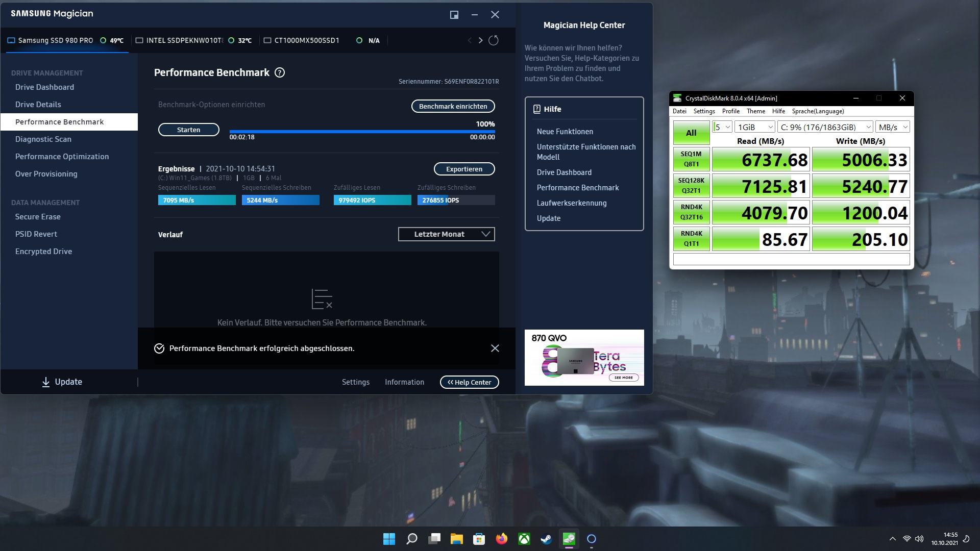Open Microsoft Store from taskbar

pos(479,539)
